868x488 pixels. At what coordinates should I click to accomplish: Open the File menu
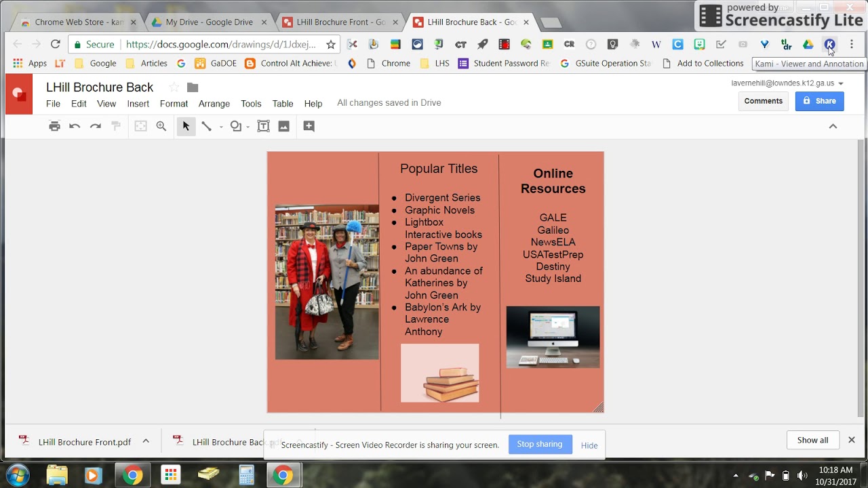[x=53, y=104]
